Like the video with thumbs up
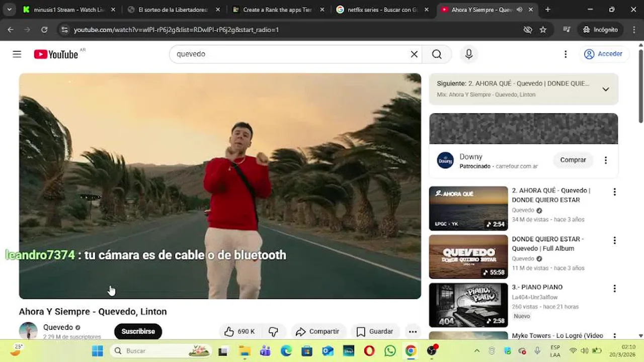644x362 pixels. pyautogui.click(x=240, y=331)
